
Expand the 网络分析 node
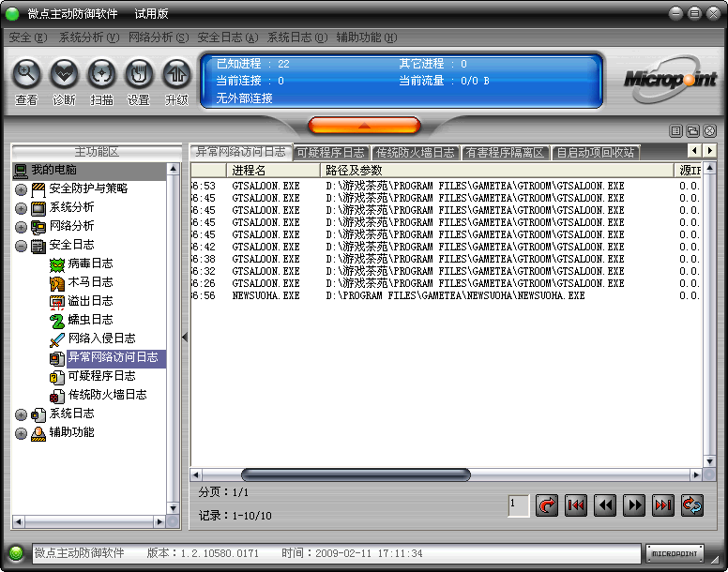tap(21, 227)
